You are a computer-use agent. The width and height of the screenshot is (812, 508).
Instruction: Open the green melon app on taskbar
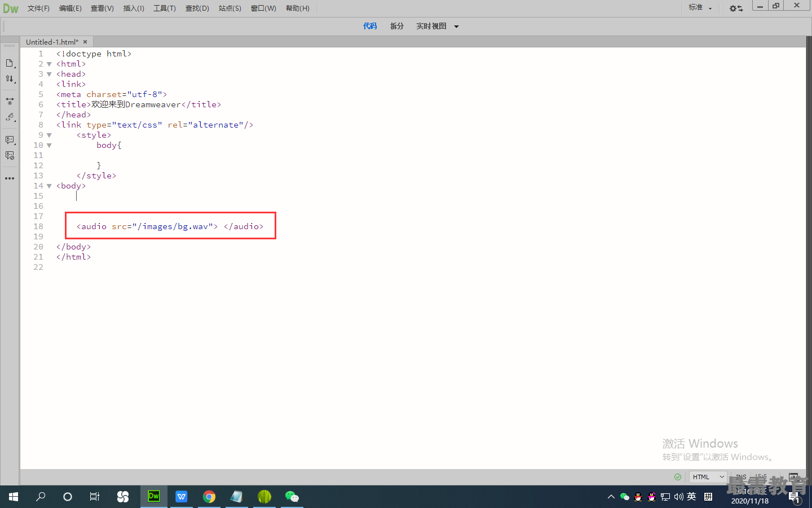tap(264, 497)
